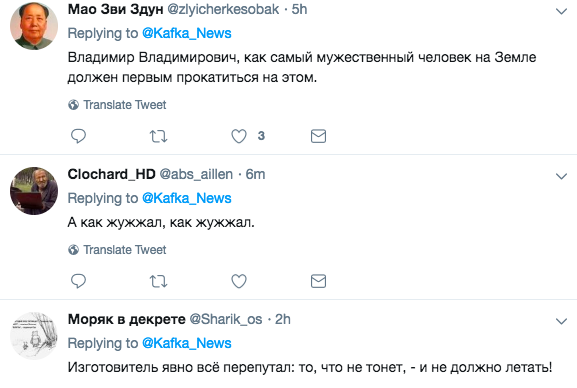Screen dimensions: 577x388
Task: Open the Clochard_HD tweet 6m timestamp
Action: tap(255, 174)
